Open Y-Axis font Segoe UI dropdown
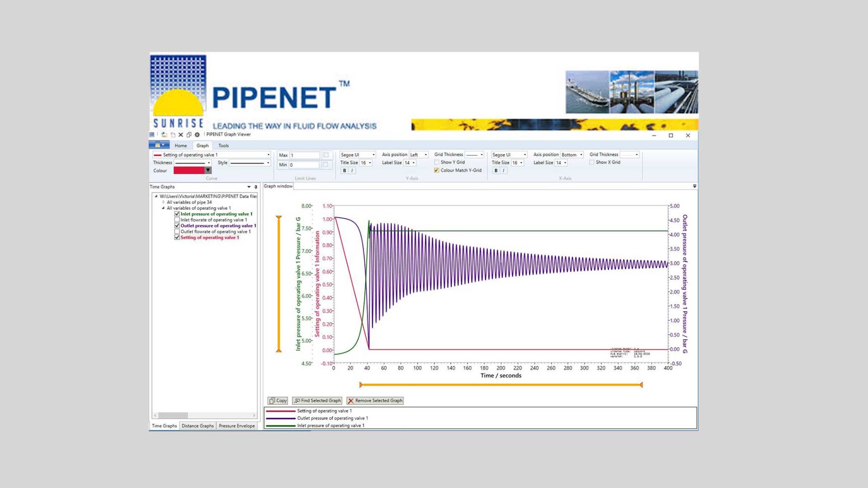 pos(358,155)
